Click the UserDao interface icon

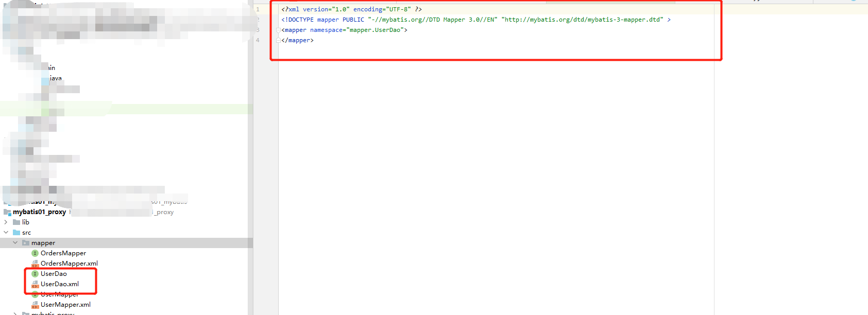coord(35,274)
